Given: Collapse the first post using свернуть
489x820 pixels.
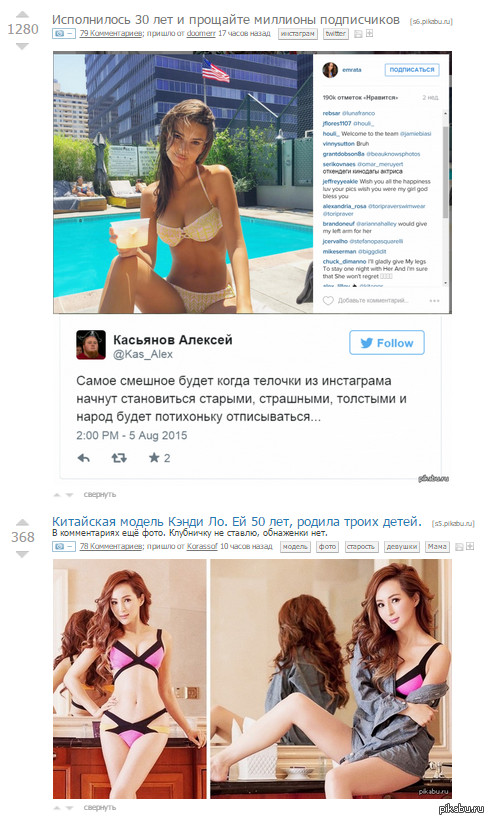Looking at the screenshot, I should 99,494.
